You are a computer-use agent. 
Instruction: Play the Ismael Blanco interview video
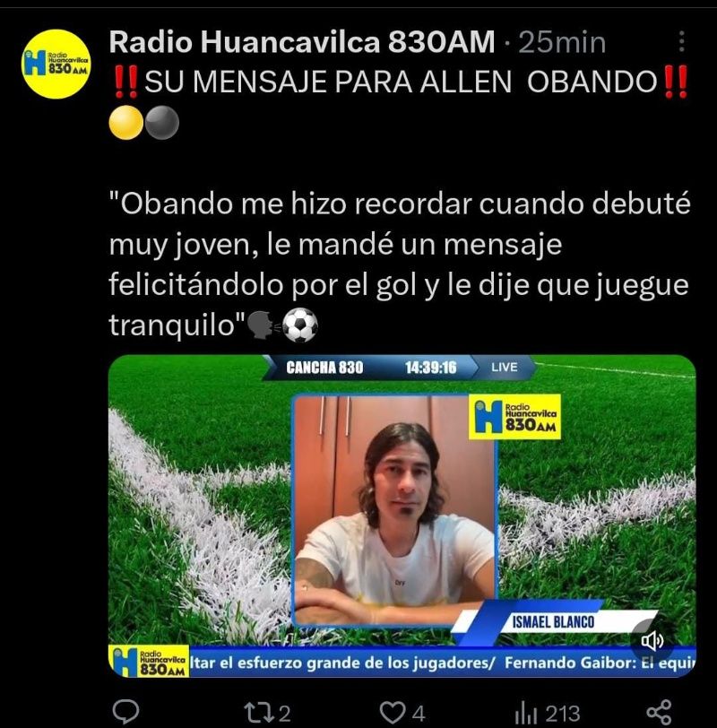[x=402, y=516]
